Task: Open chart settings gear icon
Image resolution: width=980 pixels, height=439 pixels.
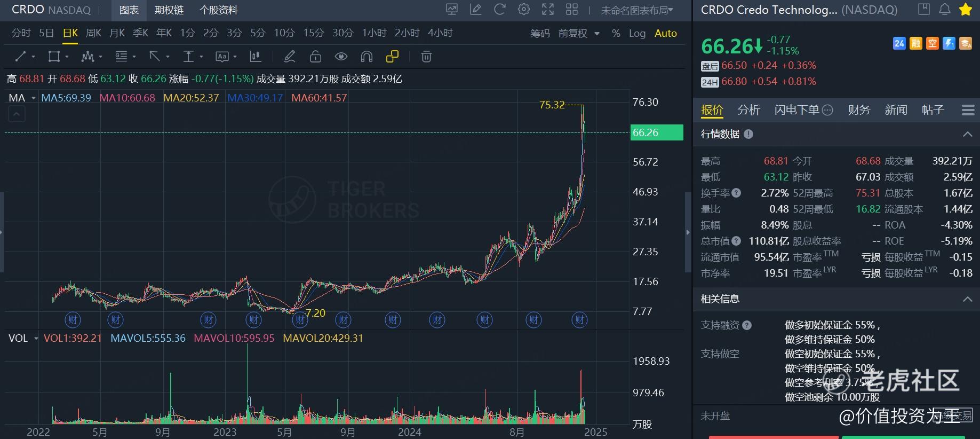Action: 524,10
